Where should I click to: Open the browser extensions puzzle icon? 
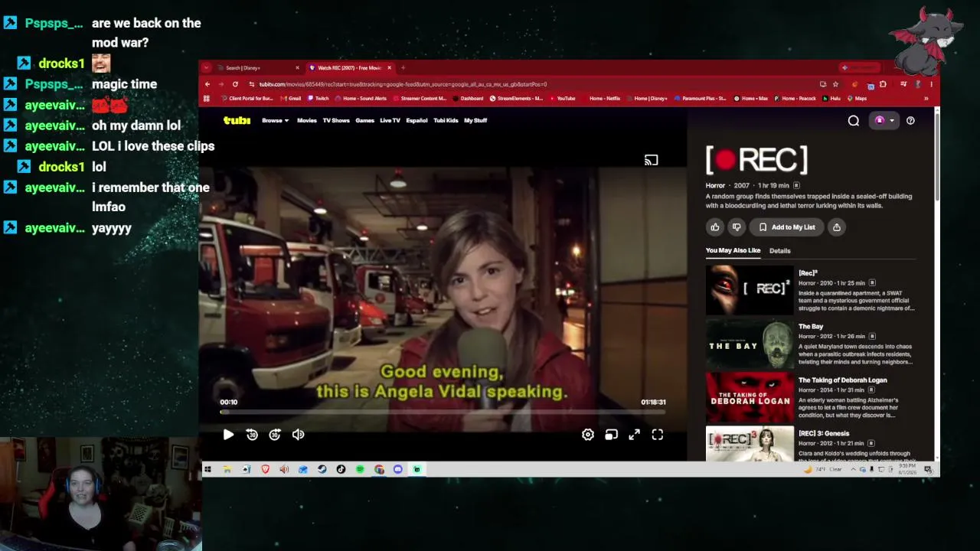(x=883, y=84)
